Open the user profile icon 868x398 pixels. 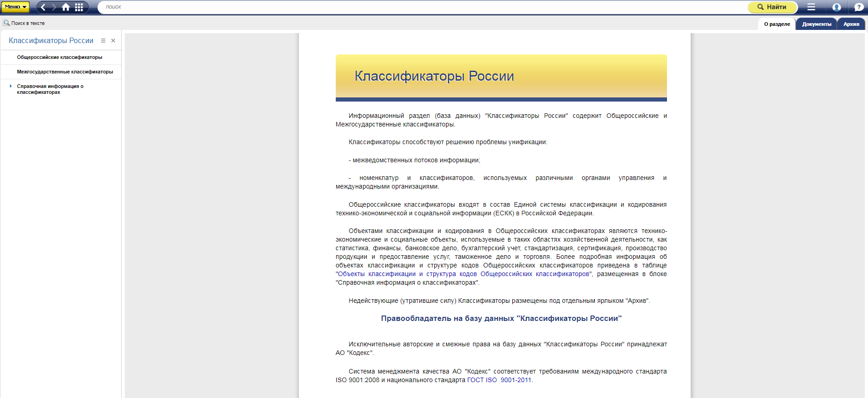837,7
